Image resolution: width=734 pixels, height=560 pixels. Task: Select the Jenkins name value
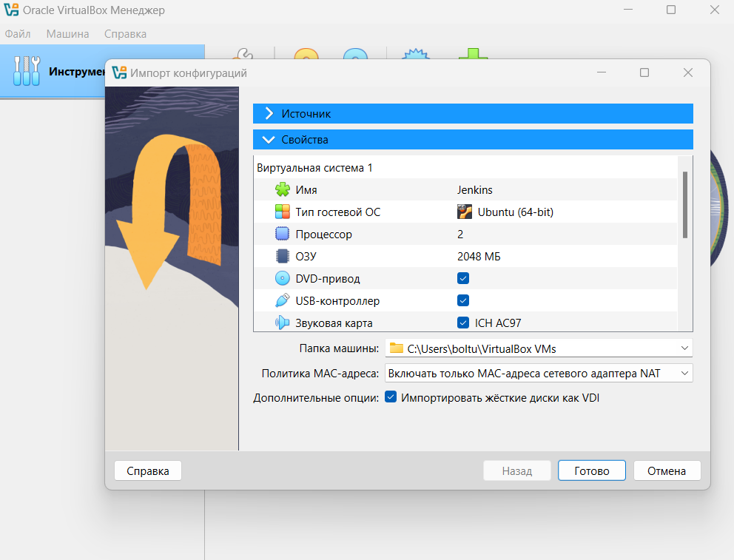pyautogui.click(x=475, y=190)
